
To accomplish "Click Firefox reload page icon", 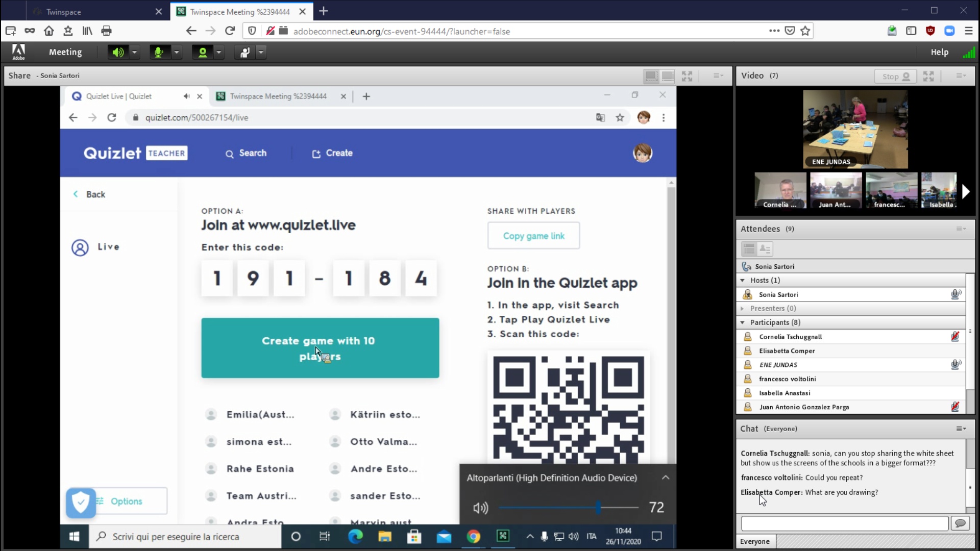I will 230,31.
